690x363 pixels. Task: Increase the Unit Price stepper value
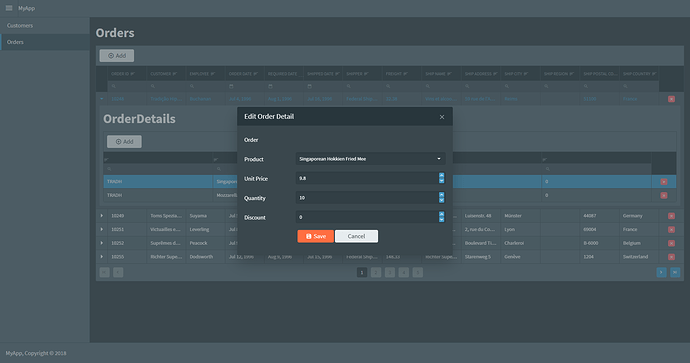pos(441,176)
